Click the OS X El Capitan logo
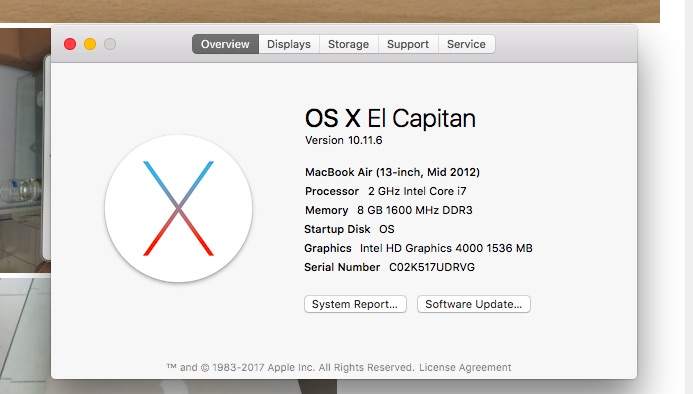 click(x=179, y=209)
